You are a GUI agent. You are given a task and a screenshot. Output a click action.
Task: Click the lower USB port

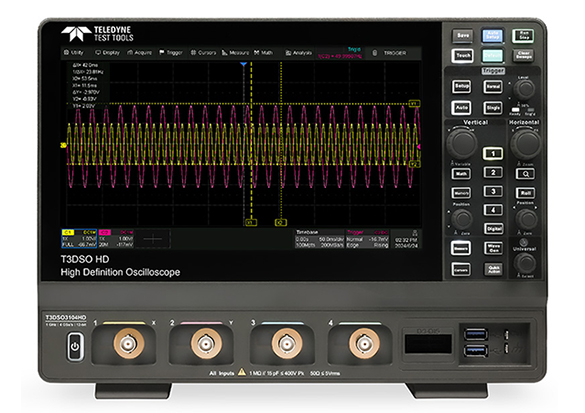click(475, 351)
